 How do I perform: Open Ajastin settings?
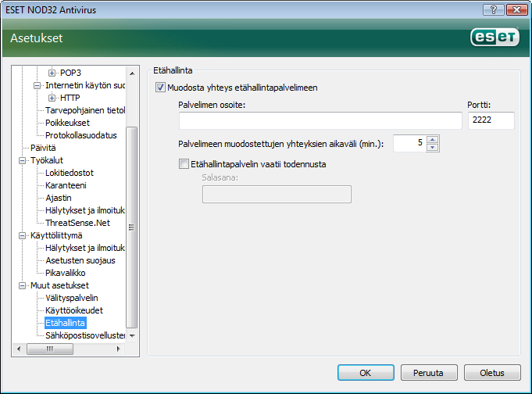[59, 198]
